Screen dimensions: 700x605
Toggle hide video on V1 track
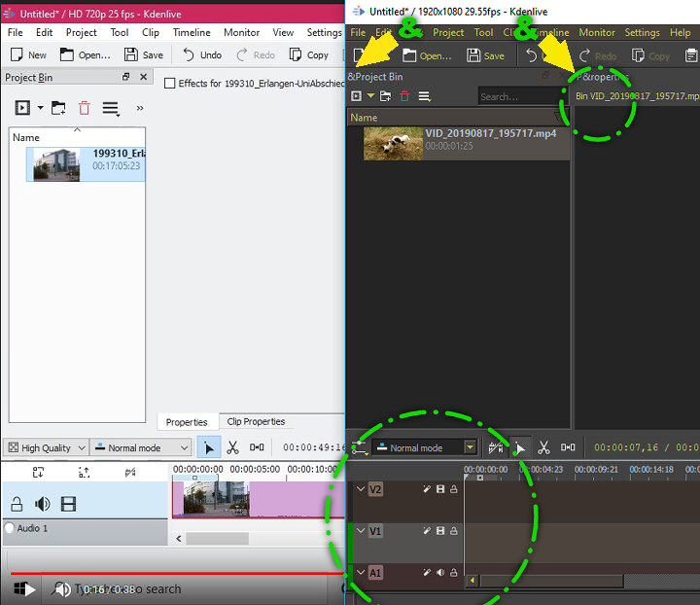(x=440, y=531)
